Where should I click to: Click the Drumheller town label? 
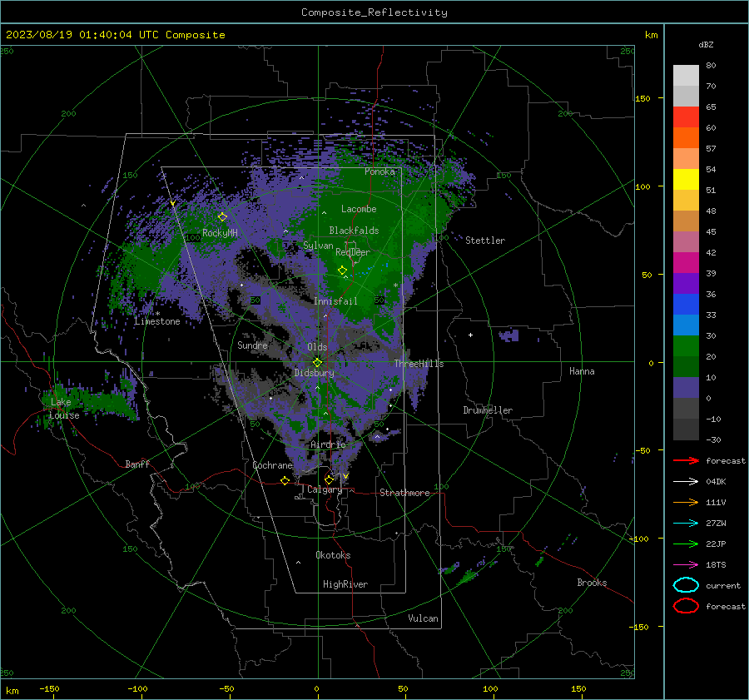pos(488,410)
